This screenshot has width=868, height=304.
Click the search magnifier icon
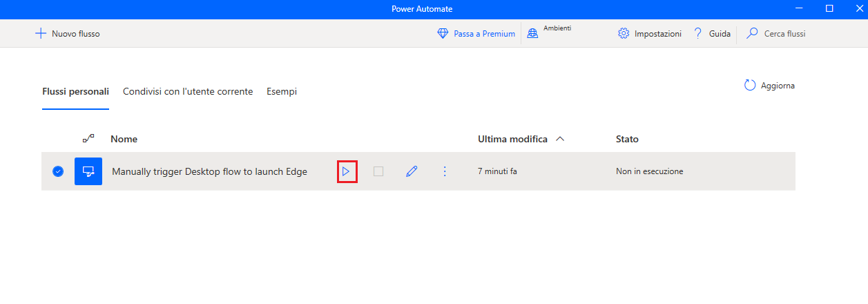tap(753, 33)
